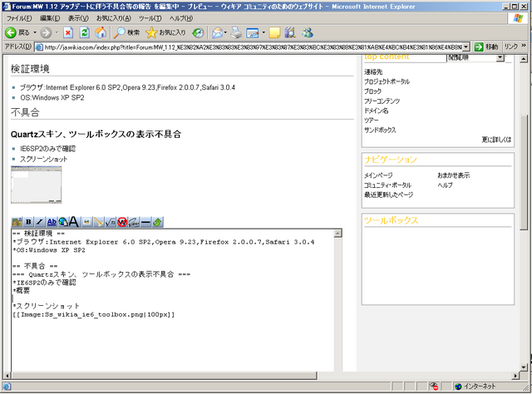Apply italic text in wiki editor
The width and height of the screenshot is (532, 394).
40,222
